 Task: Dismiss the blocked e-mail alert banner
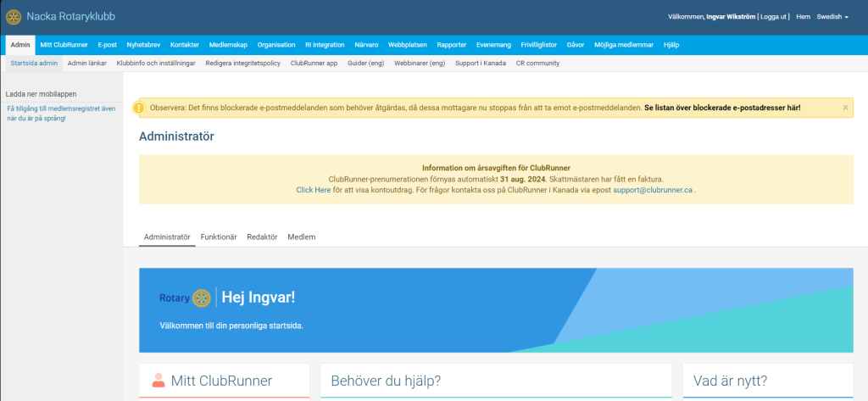tap(845, 108)
